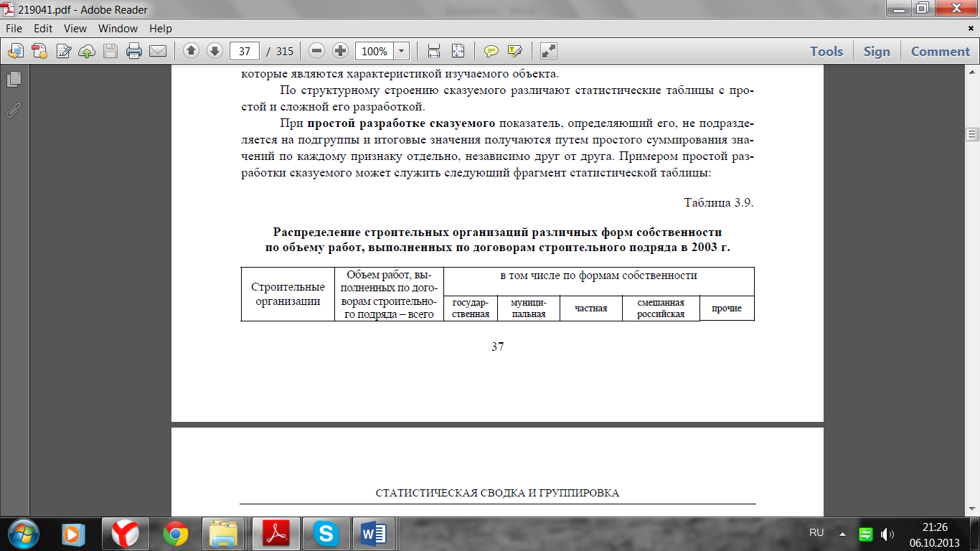Select the Highlight text tool icon
The width and height of the screenshot is (980, 551).
514,51
